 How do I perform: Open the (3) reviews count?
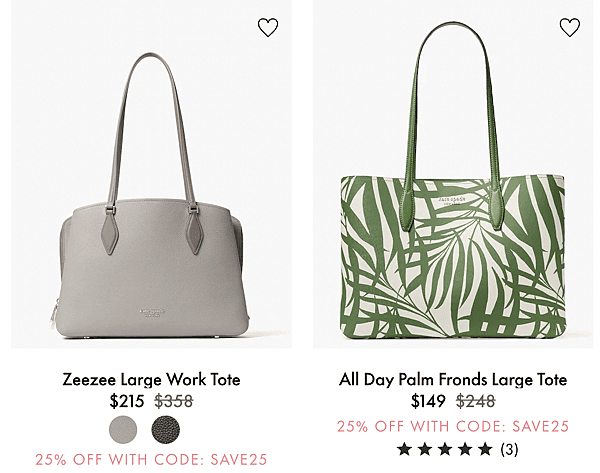(509, 449)
